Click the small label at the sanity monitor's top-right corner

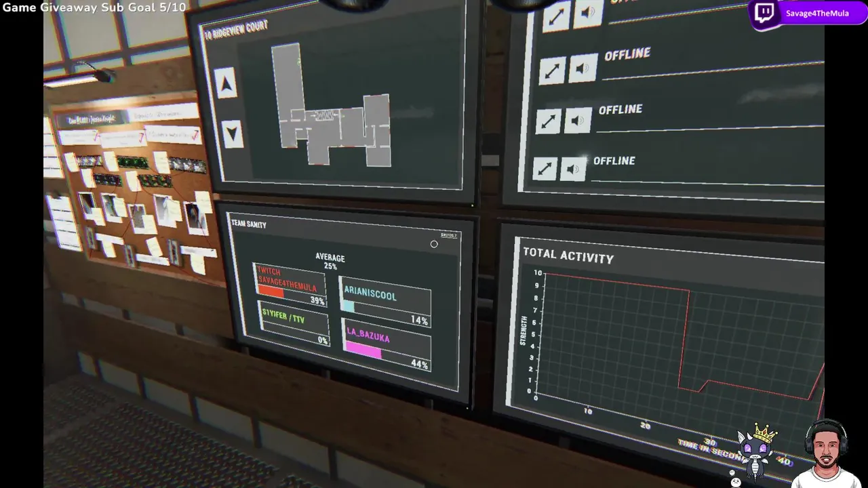click(448, 235)
